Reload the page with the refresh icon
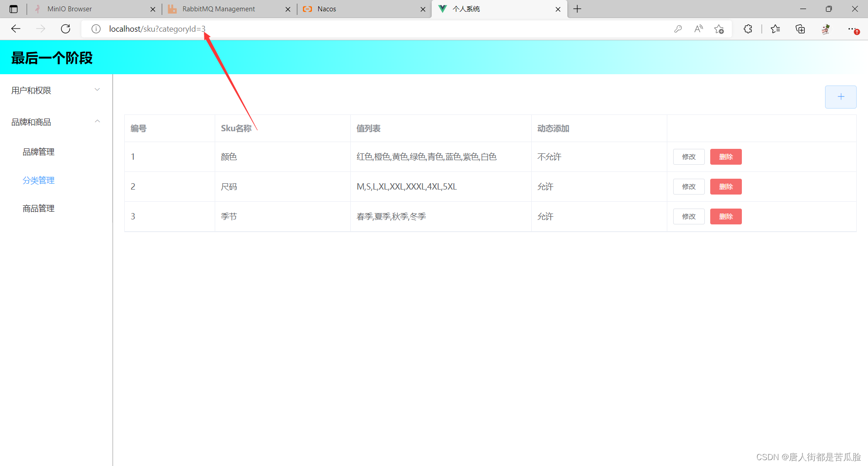868x466 pixels. [66, 29]
